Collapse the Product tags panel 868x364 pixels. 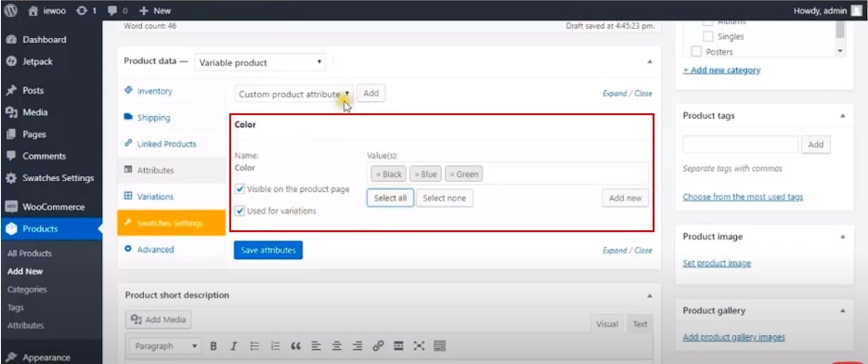click(x=843, y=116)
